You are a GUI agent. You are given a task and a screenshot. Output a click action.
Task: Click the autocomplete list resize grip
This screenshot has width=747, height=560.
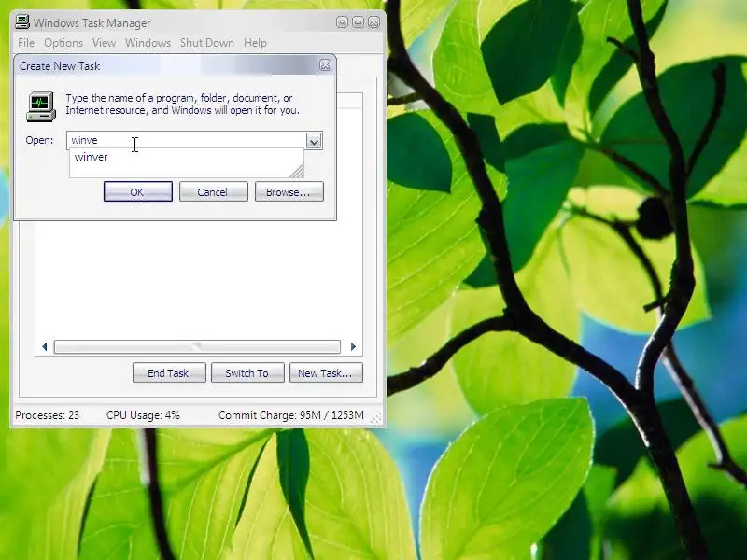(297, 171)
